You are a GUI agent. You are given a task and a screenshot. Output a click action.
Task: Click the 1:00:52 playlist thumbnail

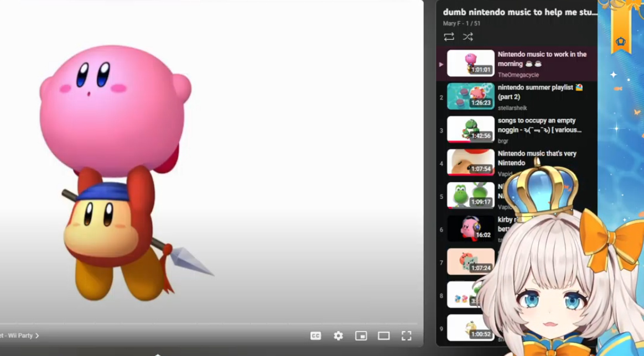pos(471,328)
